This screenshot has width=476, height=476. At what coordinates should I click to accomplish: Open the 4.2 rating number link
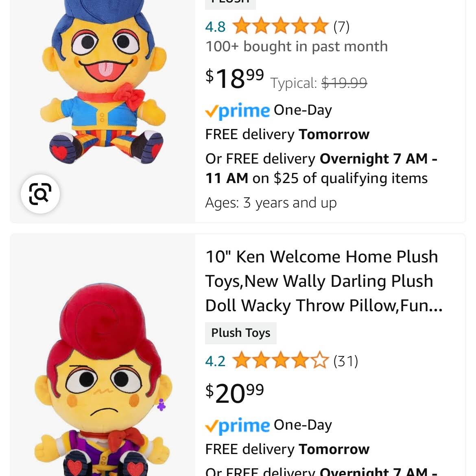point(215,361)
